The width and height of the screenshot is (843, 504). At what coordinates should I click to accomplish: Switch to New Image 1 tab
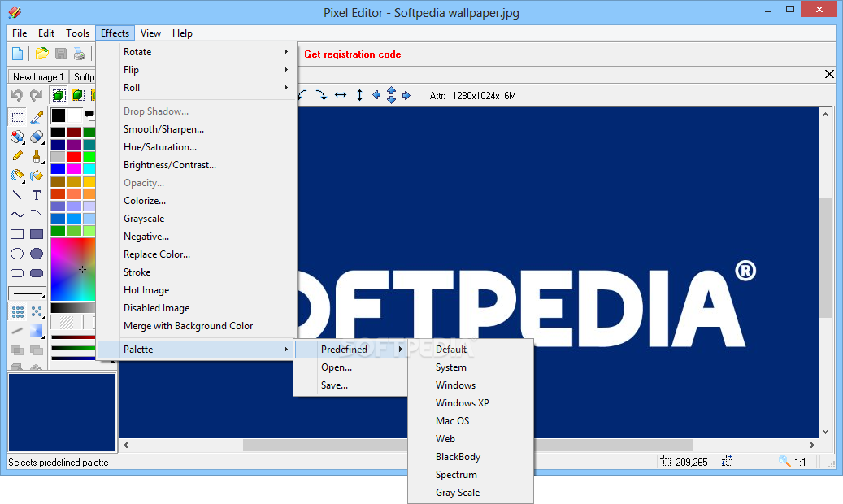38,77
